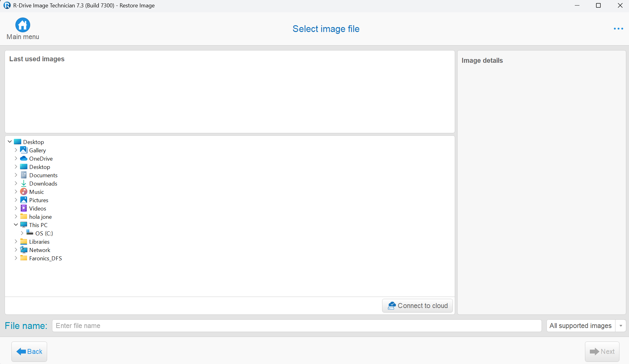Select the Music label in tree

(37, 192)
